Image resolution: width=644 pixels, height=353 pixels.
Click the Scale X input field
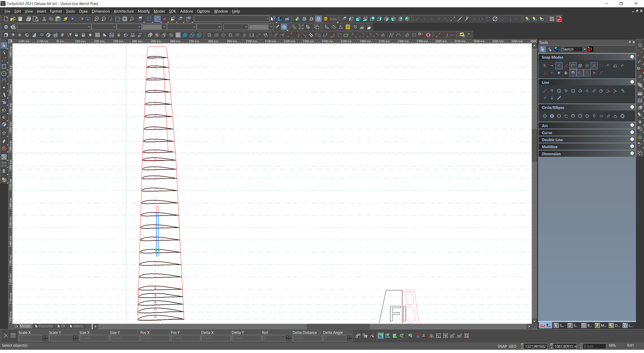[31, 338]
